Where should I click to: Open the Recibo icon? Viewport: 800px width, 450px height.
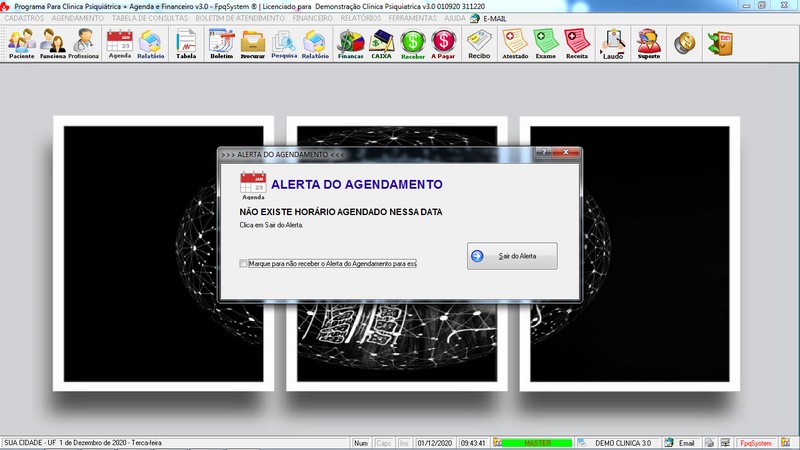click(479, 44)
